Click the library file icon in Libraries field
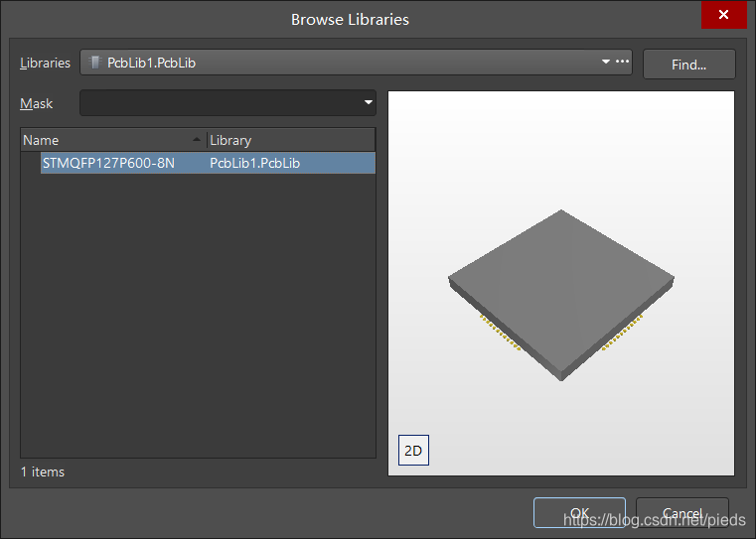The height and width of the screenshot is (539, 756). point(94,63)
